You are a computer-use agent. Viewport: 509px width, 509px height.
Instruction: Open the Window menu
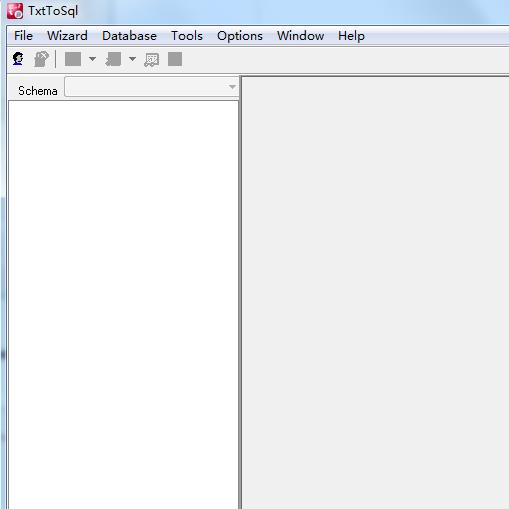coord(300,36)
